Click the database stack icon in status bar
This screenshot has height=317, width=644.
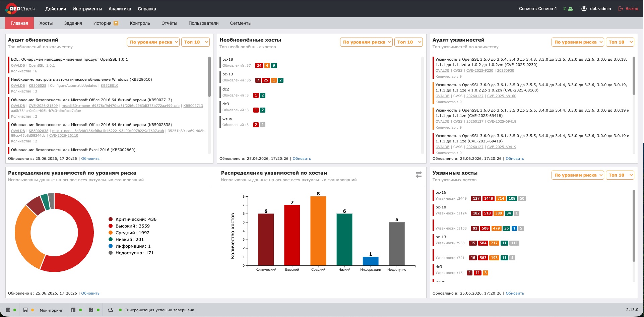click(8, 310)
